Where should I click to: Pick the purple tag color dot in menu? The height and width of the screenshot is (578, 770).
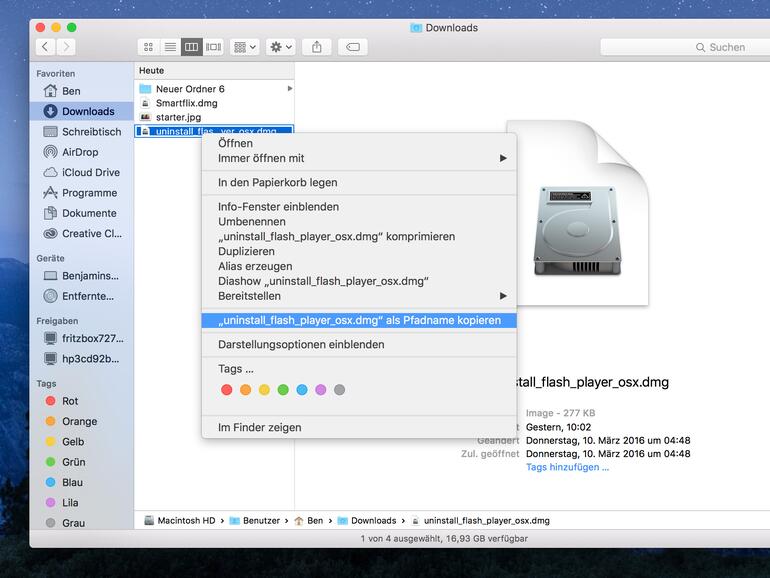pyautogui.click(x=321, y=390)
